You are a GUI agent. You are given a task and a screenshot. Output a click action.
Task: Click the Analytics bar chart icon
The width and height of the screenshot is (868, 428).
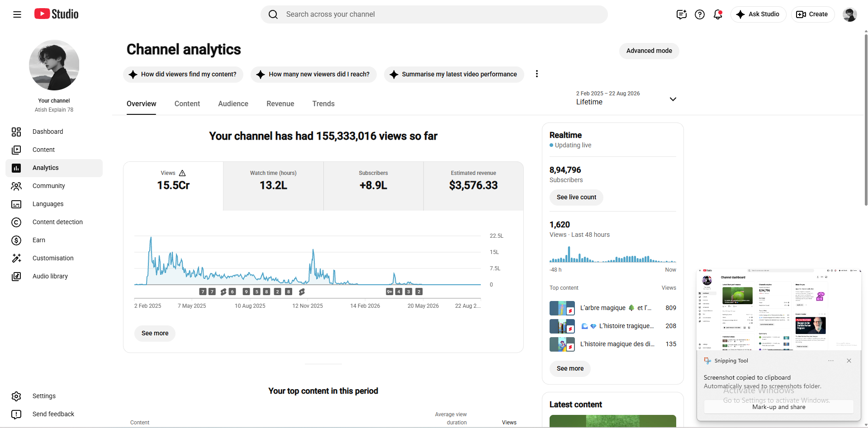coord(16,168)
